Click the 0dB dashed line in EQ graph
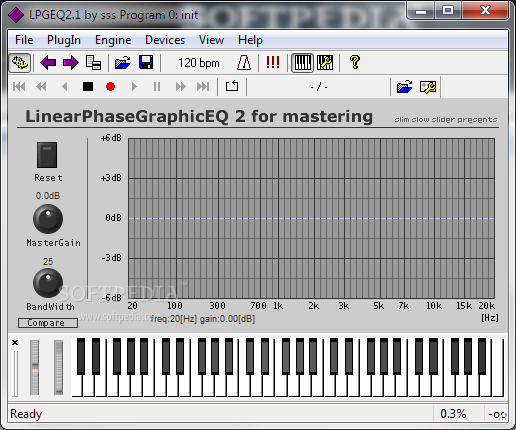516x430 pixels. (x=311, y=218)
